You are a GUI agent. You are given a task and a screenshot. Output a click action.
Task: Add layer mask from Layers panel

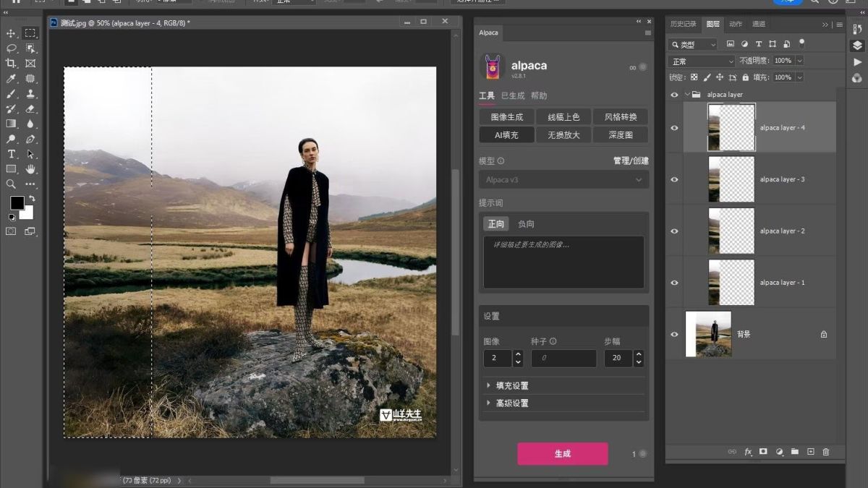(x=763, y=452)
